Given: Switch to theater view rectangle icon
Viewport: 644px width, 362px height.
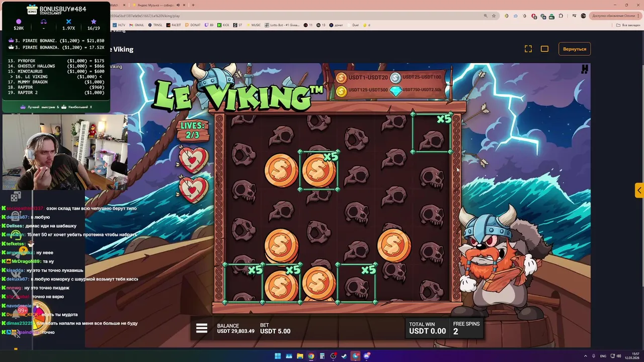Looking at the screenshot, I should tap(544, 49).
